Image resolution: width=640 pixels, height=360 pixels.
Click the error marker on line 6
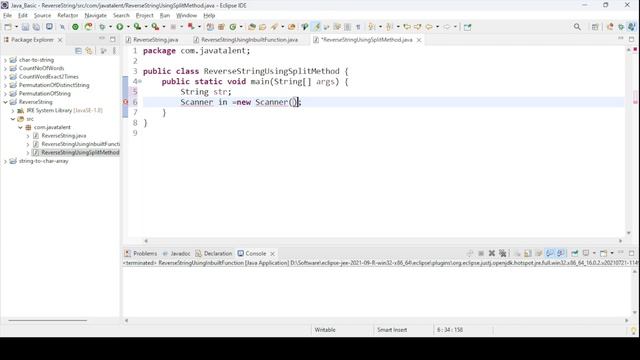pos(126,102)
